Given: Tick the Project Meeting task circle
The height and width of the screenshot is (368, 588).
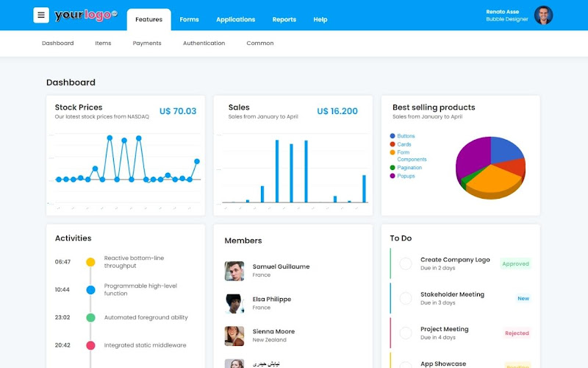Looking at the screenshot, I should click(406, 333).
